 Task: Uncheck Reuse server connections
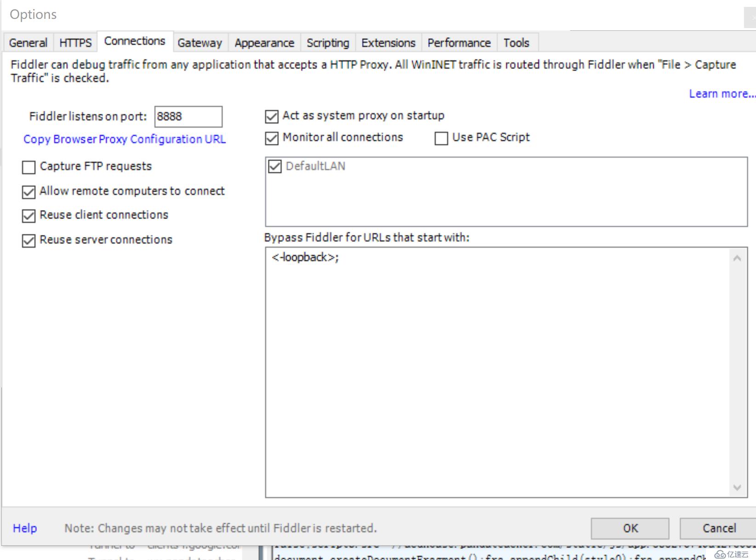pyautogui.click(x=28, y=240)
